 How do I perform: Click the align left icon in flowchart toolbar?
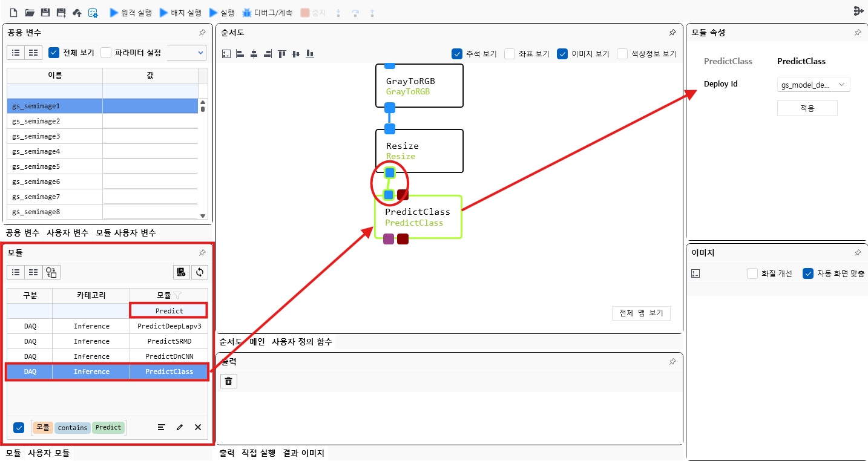coord(240,54)
